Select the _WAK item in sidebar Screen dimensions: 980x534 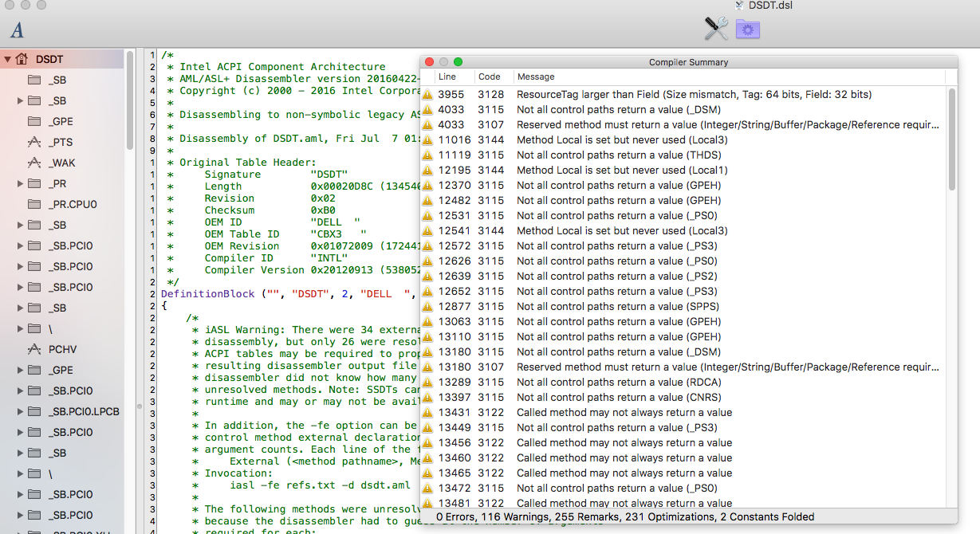click(61, 163)
